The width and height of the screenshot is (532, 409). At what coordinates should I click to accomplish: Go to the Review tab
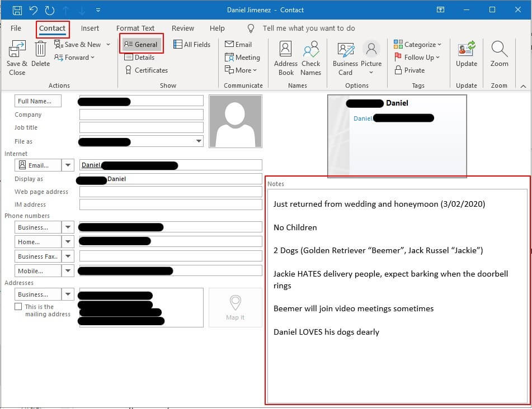183,28
